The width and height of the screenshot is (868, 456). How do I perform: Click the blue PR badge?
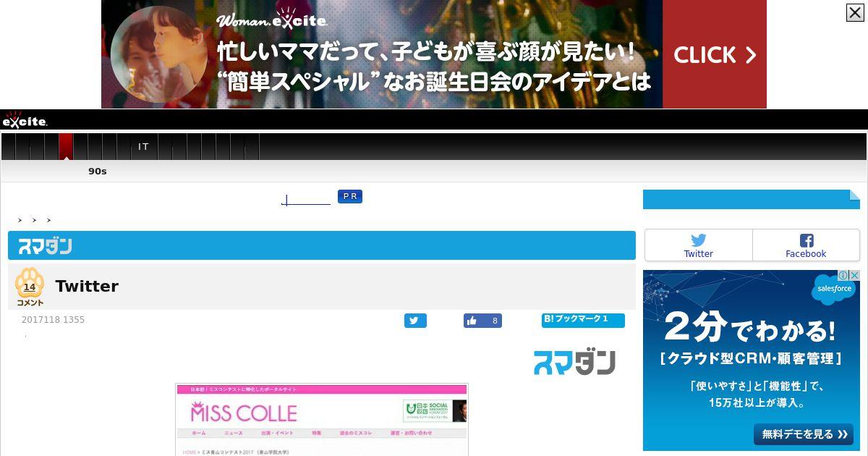[x=350, y=196]
